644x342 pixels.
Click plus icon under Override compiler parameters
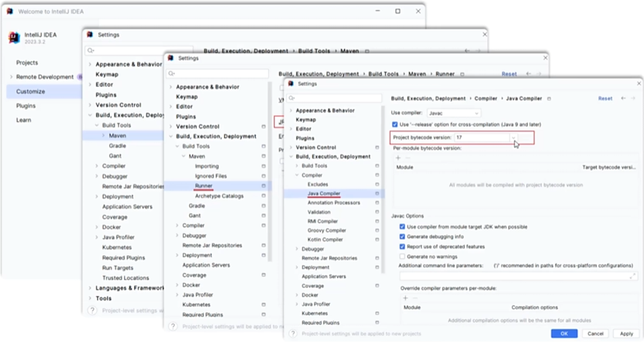[405, 298]
